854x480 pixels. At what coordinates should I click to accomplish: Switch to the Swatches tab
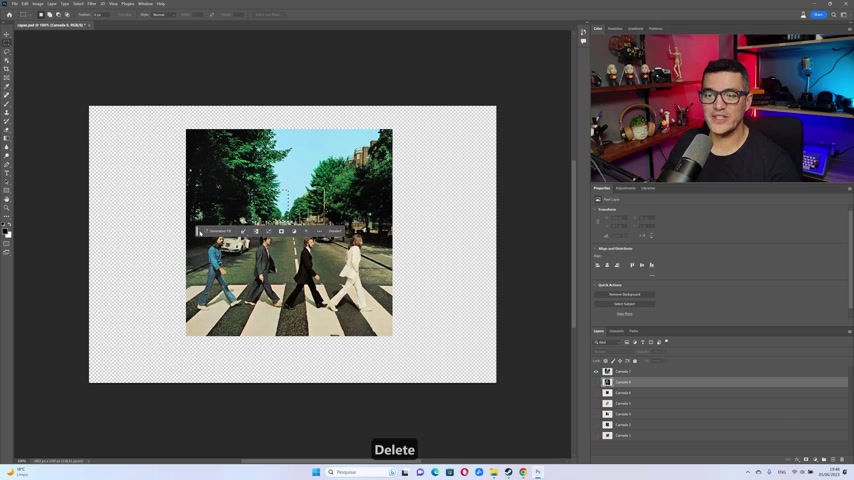point(615,28)
